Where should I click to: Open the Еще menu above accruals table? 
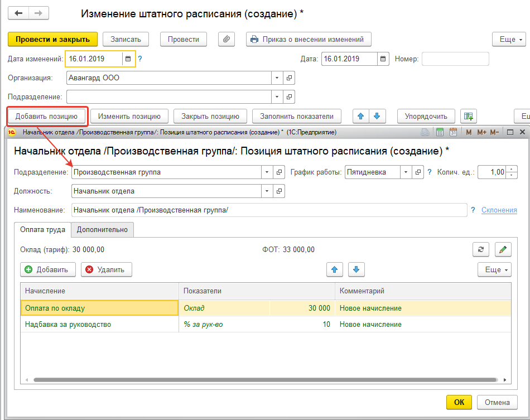click(494, 269)
